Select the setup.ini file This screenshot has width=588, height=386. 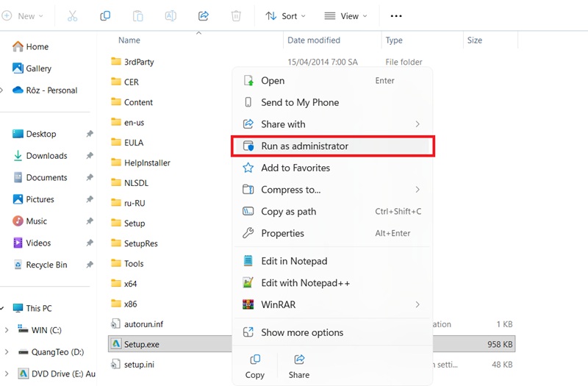point(132,364)
